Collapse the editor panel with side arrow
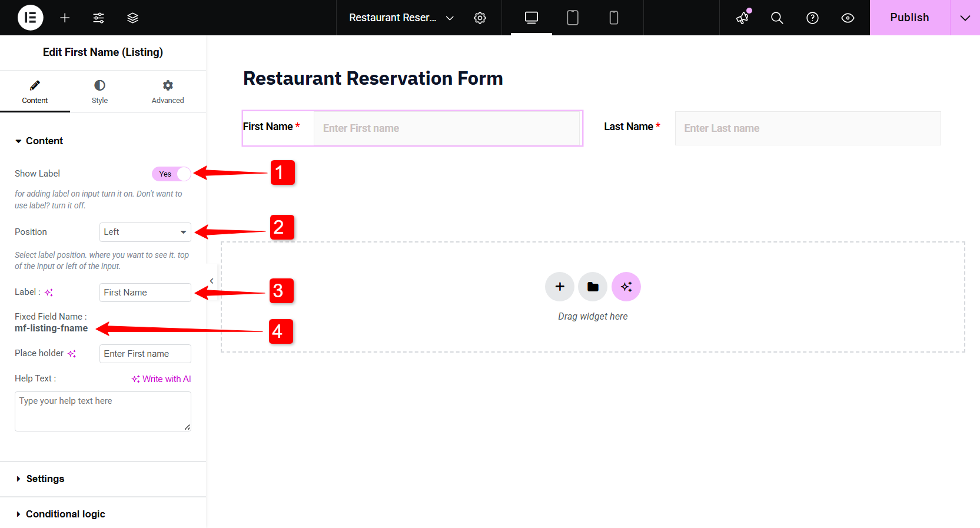This screenshot has width=980, height=528. 211,281
